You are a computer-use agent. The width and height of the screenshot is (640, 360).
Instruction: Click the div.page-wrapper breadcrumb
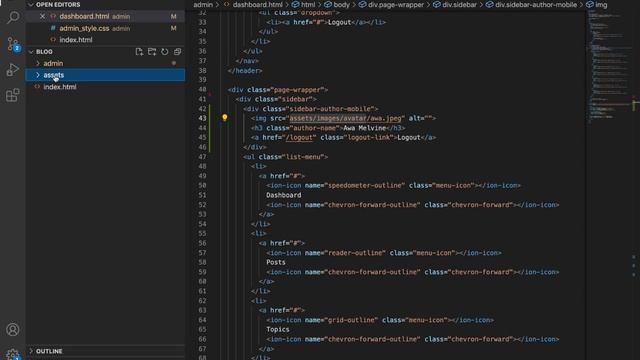[396, 5]
